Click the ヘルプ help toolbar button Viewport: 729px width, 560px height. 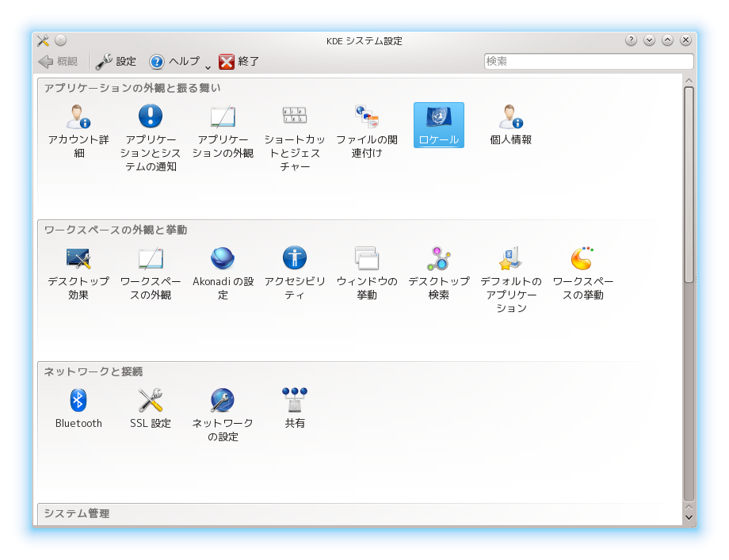(x=174, y=61)
